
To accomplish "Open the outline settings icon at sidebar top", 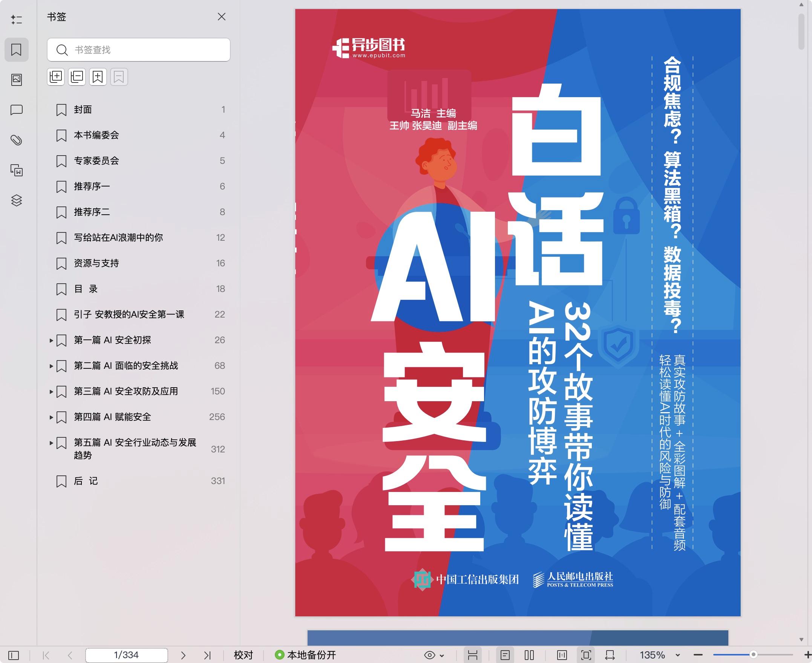I will coord(17,20).
